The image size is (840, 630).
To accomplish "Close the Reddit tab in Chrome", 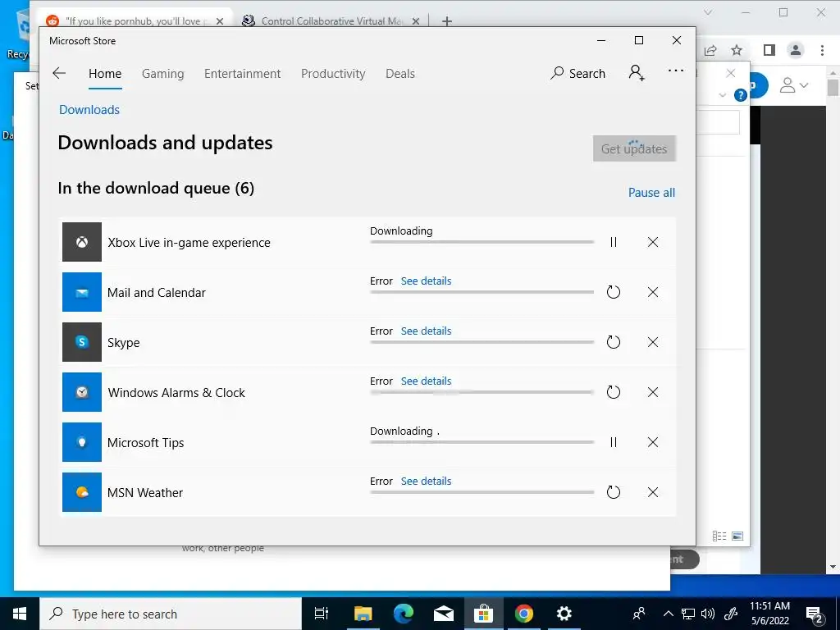I will 220,21.
